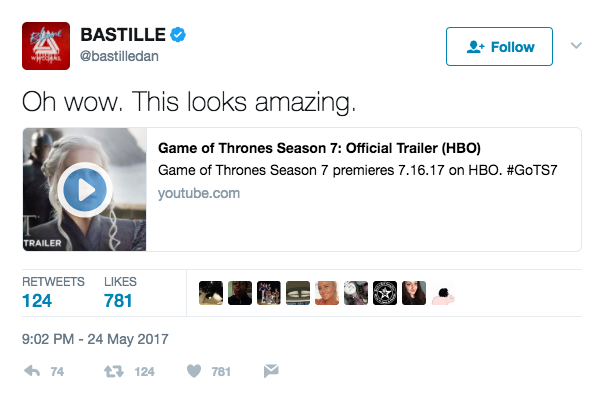Open the trailer card title link

tap(319, 148)
